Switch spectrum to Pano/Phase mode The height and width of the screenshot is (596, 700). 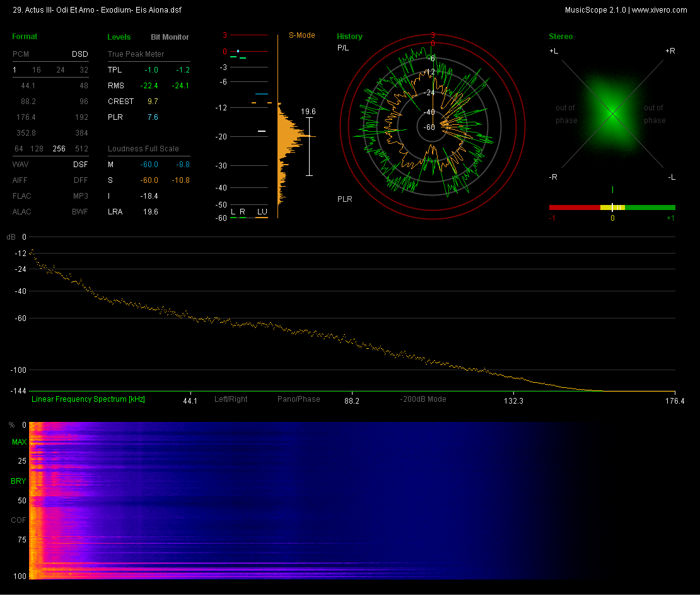tap(298, 399)
